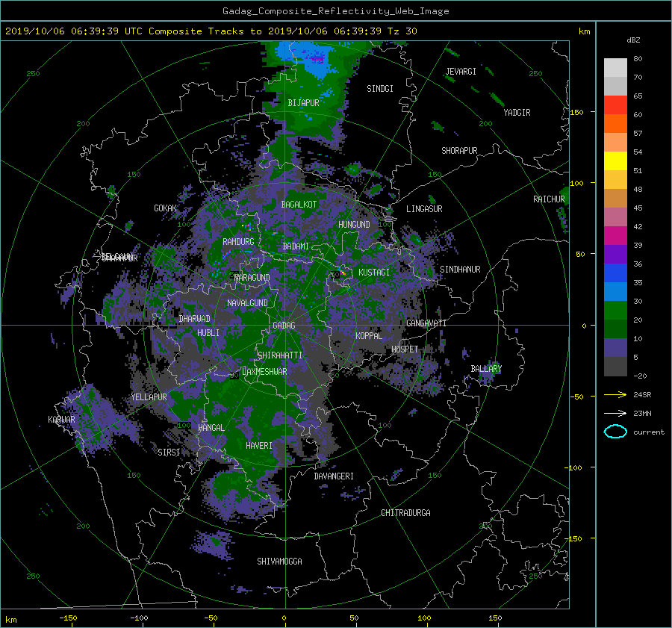Click the BIJAPUR city label
The height and width of the screenshot is (628, 672).
coord(303,103)
